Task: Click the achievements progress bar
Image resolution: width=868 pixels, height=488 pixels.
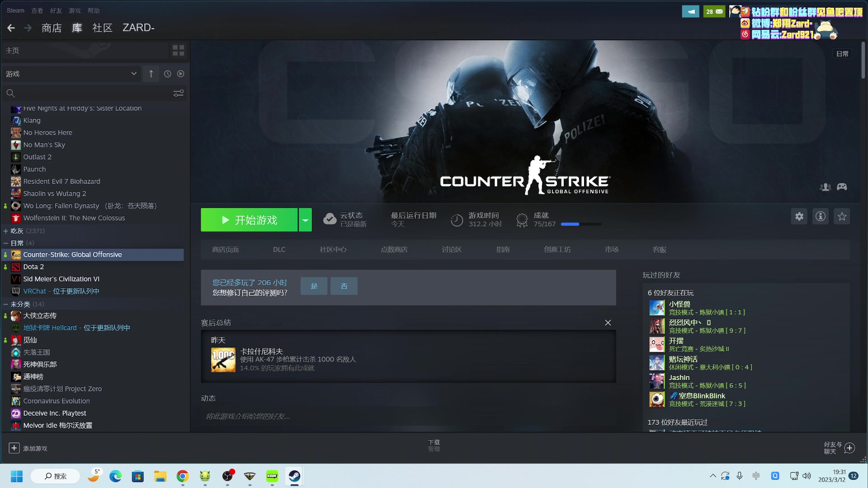Action: pyautogui.click(x=581, y=224)
